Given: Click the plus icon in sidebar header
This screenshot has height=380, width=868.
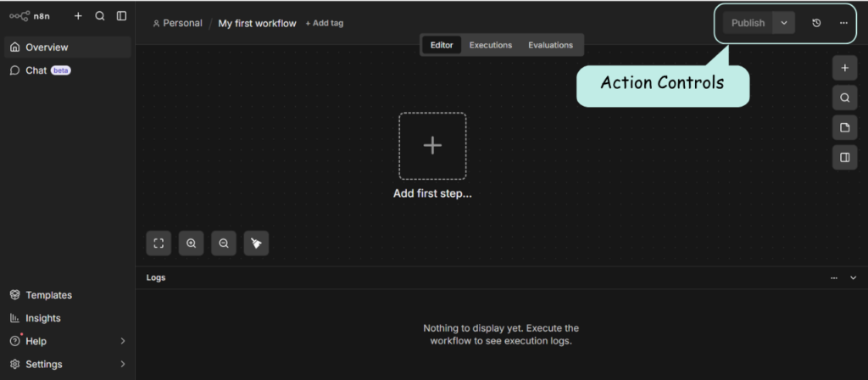Looking at the screenshot, I should point(78,16).
